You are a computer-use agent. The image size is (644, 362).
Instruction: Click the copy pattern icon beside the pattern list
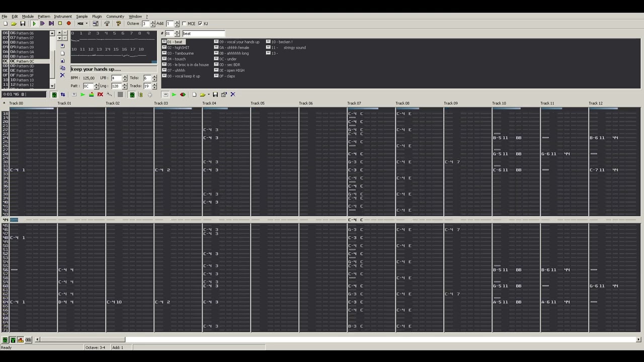(x=62, y=68)
